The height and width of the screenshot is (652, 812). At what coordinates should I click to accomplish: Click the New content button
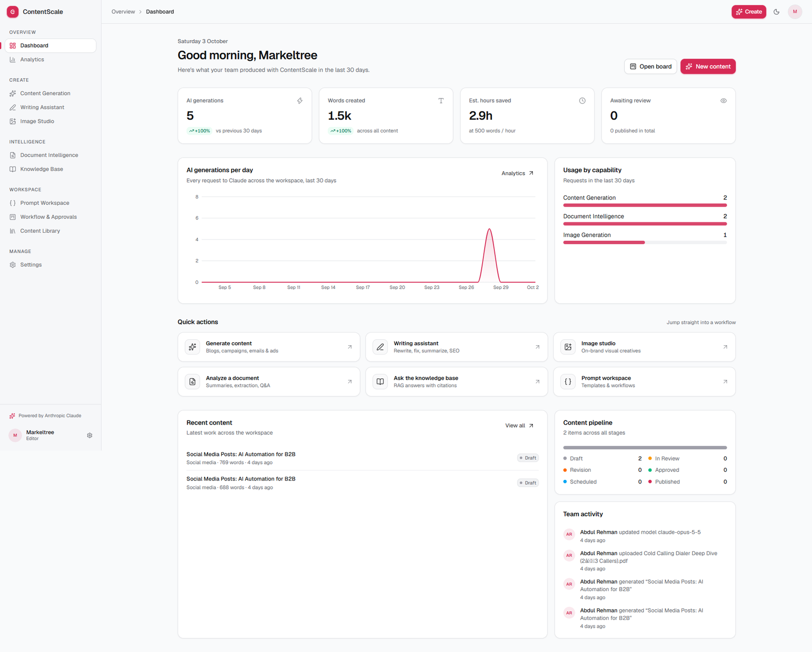click(708, 67)
